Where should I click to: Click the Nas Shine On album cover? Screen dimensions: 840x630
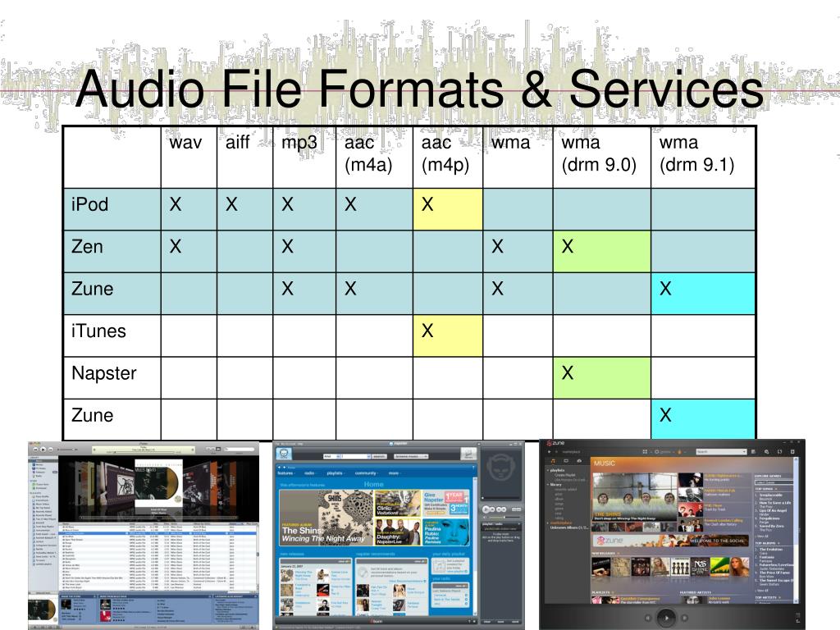(x=701, y=567)
